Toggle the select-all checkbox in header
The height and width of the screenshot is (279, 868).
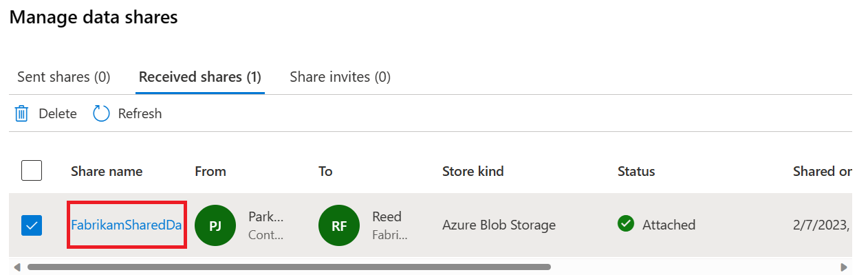[32, 170]
